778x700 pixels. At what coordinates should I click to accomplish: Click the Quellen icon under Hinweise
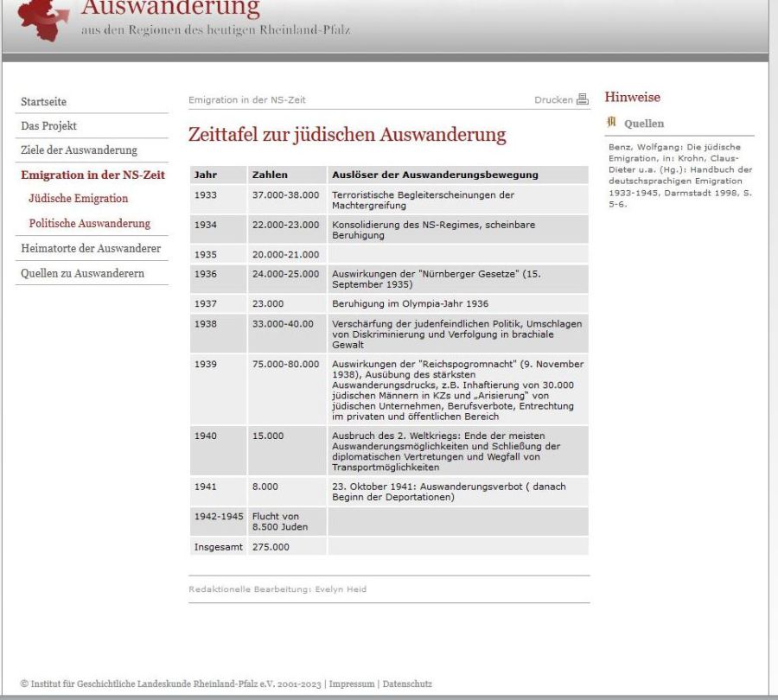click(x=614, y=124)
